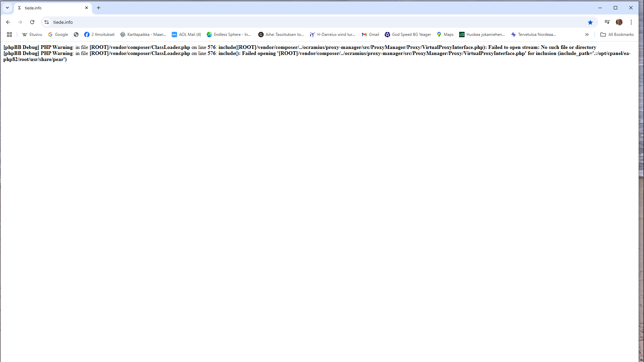Image resolution: width=644 pixels, height=362 pixels.
Task: Toggle the bookmark star for this page
Action: pos(590,22)
